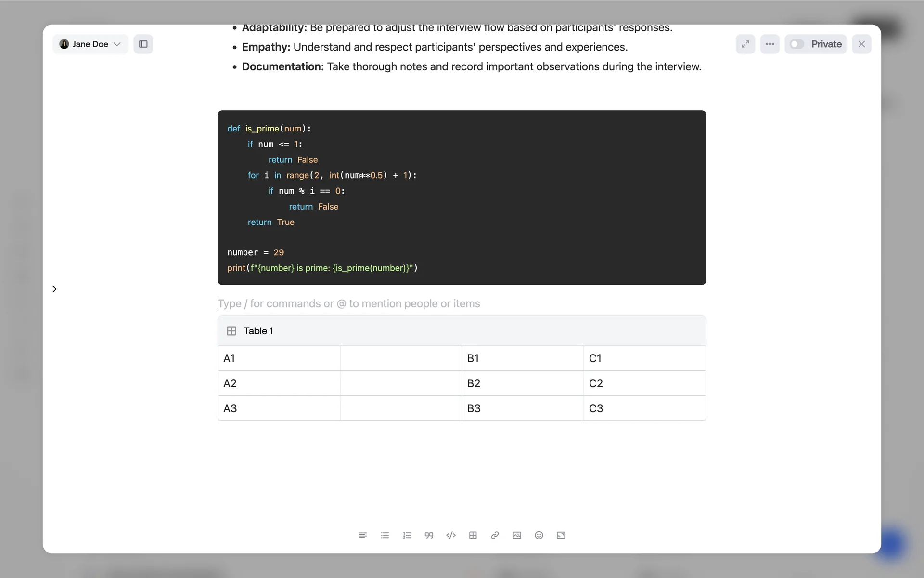Select table cell B2
The height and width of the screenshot is (578, 924).
click(522, 383)
